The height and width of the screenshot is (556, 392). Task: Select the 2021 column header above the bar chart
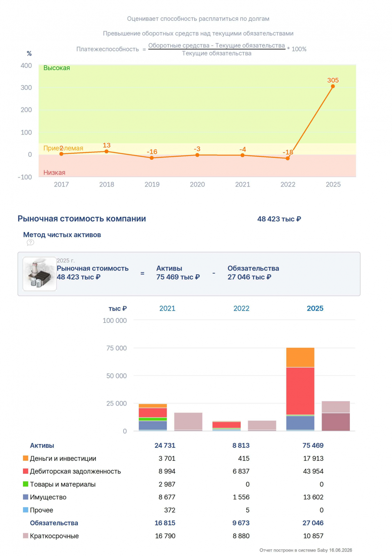click(167, 308)
